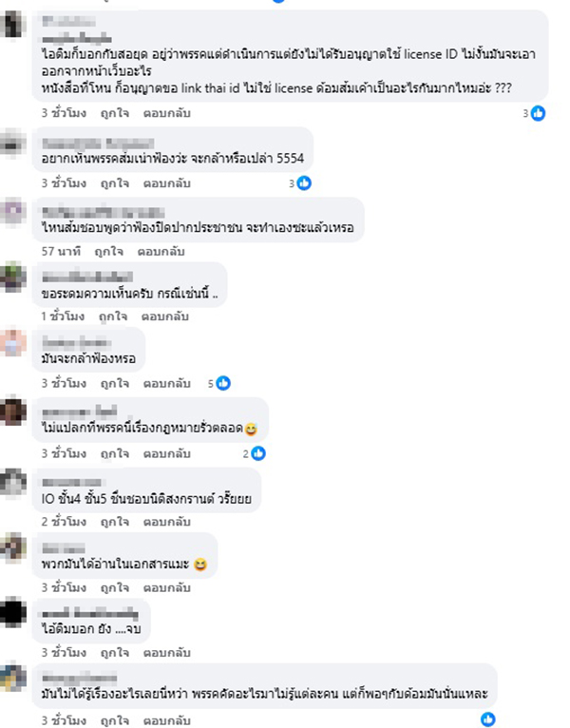Click the like reaction icon on license ID comment
The image size is (570, 728).
click(x=538, y=113)
